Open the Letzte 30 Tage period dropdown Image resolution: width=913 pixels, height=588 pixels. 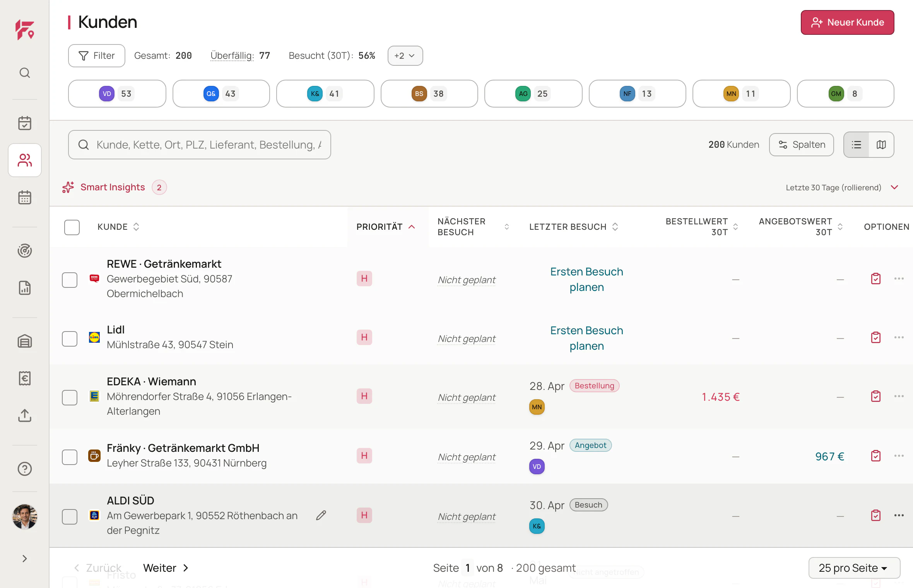842,188
